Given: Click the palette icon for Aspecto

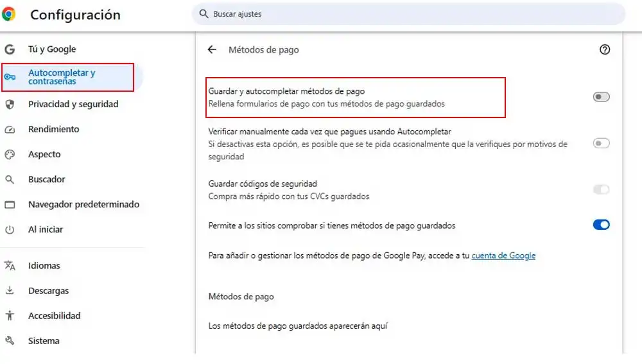Looking at the screenshot, I should [10, 154].
